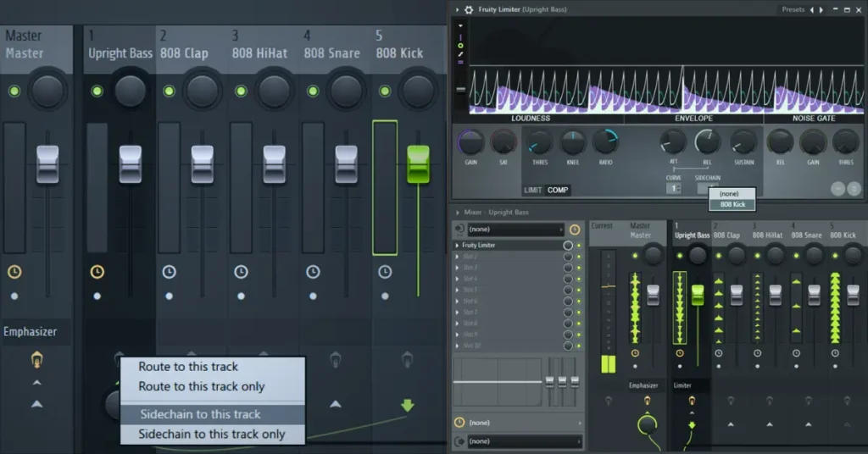This screenshot has width=868, height=454.
Task: Click Limiter lamp icon in Mixer window
Action: click(x=692, y=401)
